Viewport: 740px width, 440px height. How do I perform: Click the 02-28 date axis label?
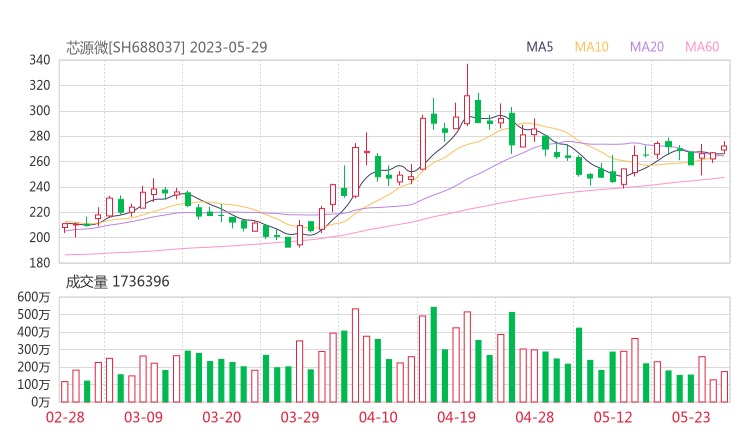point(65,417)
